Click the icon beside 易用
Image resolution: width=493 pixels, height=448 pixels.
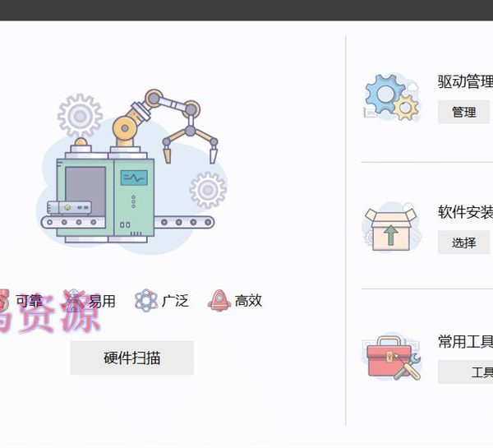pos(74,301)
